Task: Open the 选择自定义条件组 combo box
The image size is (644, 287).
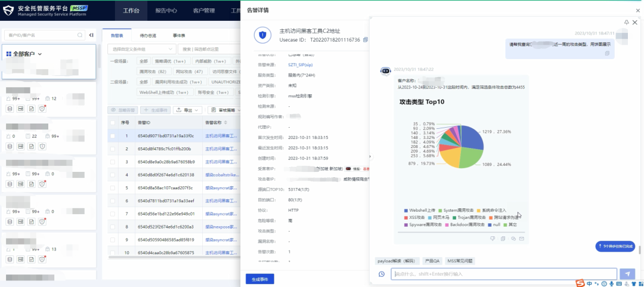Action: point(142,50)
